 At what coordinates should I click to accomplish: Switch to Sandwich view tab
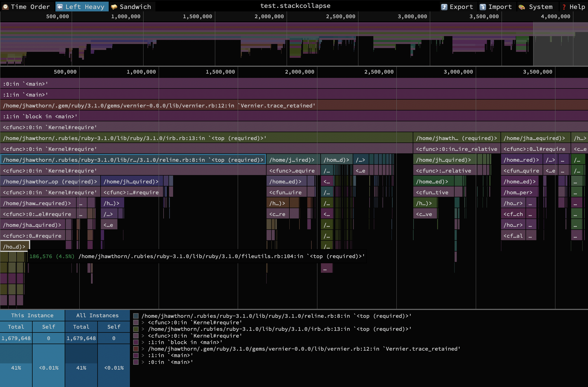point(135,7)
